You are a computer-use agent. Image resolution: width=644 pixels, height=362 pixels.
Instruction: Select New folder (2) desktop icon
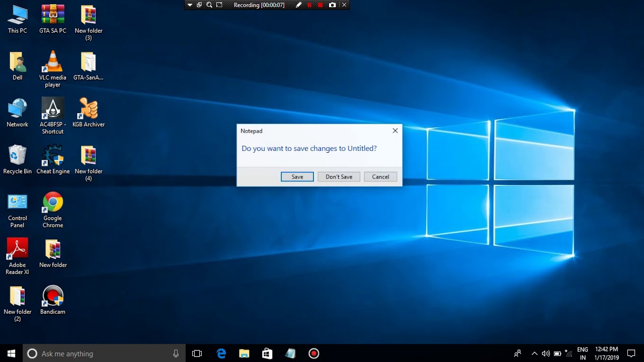(18, 303)
